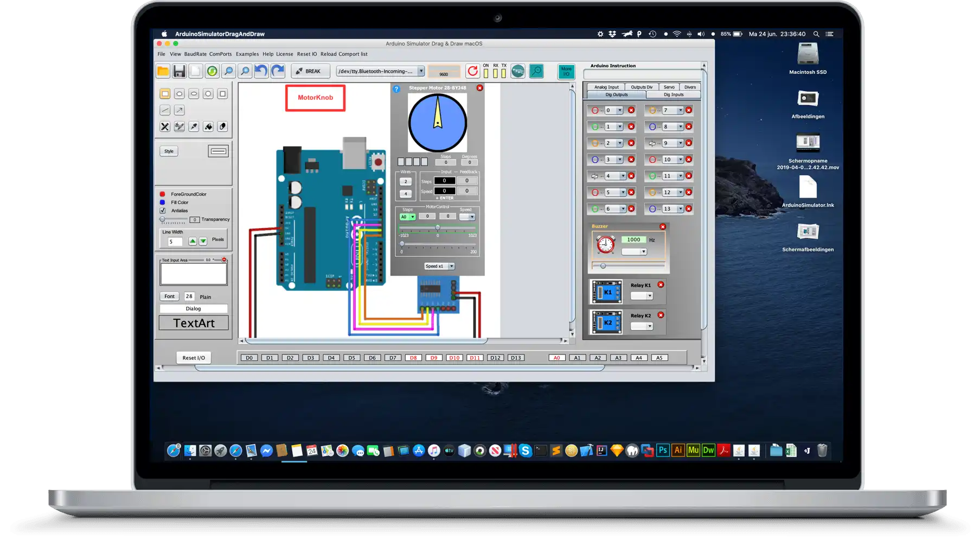
Task: Open the BaudRate menu
Action: click(195, 54)
